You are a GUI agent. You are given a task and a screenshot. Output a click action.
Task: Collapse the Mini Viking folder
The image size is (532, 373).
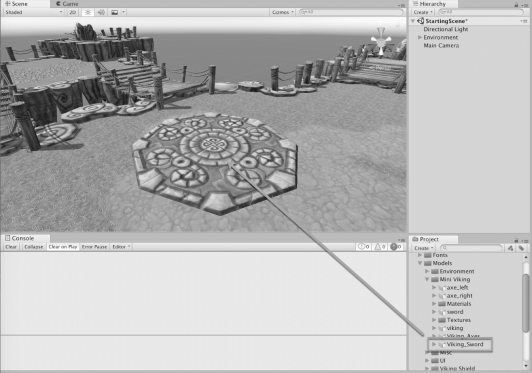(x=427, y=279)
